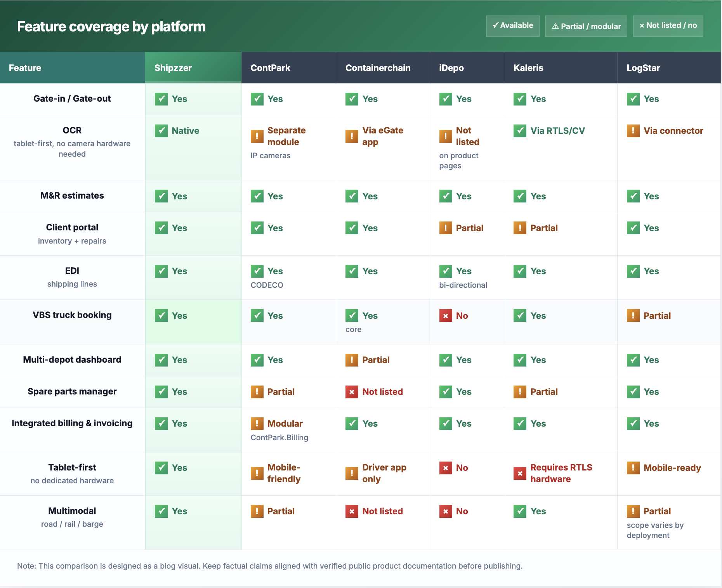This screenshot has height=588, width=722.
Task: Click check icon for Containerchain VBS Yes
Action: click(352, 316)
